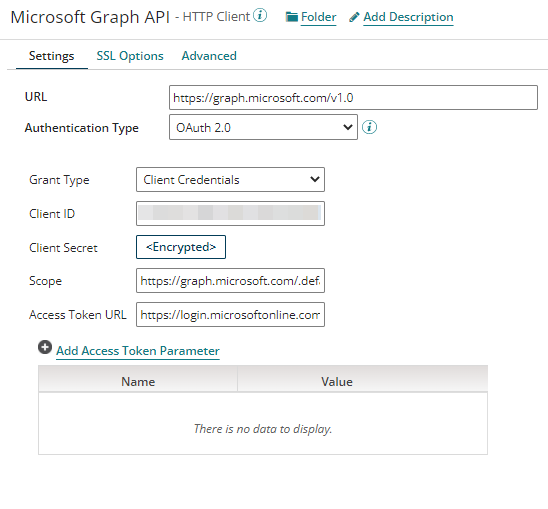Click the Client ID field

(230, 213)
